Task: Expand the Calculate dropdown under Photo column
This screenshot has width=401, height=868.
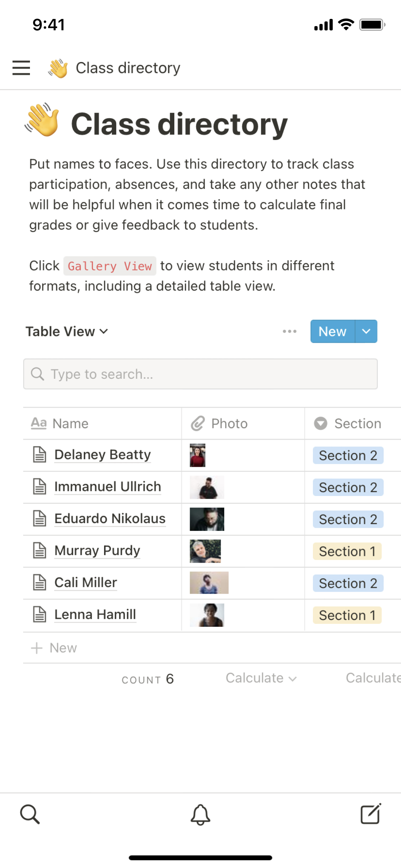Action: (x=261, y=678)
